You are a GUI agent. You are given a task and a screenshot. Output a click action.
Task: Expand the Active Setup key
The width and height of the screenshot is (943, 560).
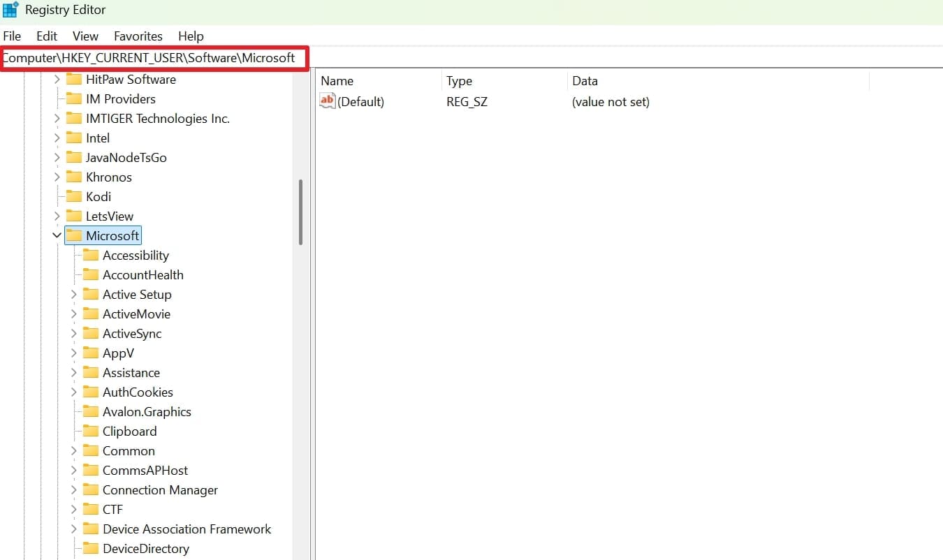pos(74,294)
